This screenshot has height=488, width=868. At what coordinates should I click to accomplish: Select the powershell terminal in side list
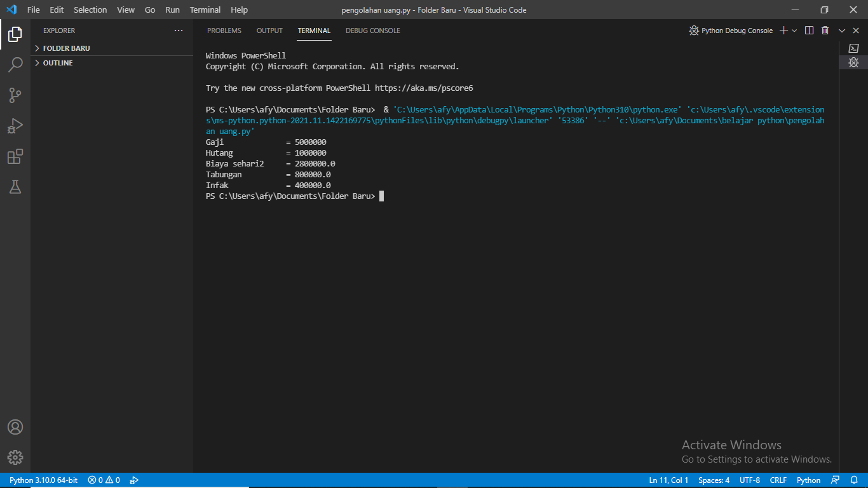(x=854, y=48)
